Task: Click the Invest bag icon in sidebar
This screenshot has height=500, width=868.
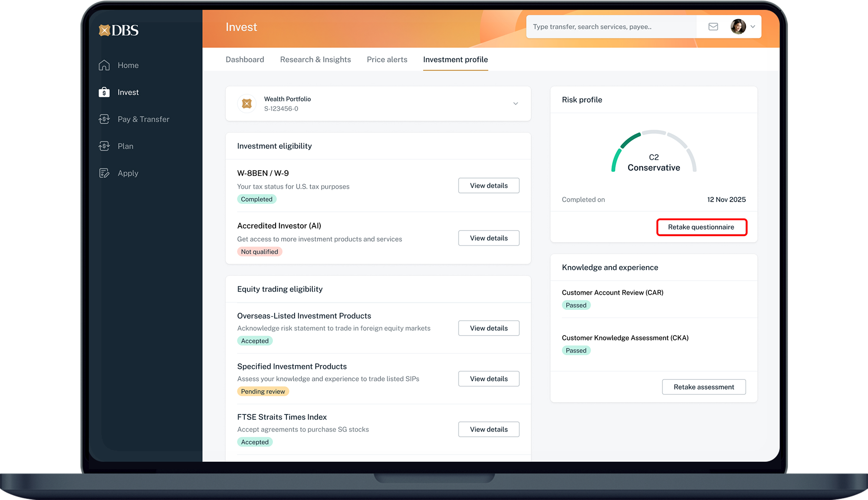Action: click(104, 92)
